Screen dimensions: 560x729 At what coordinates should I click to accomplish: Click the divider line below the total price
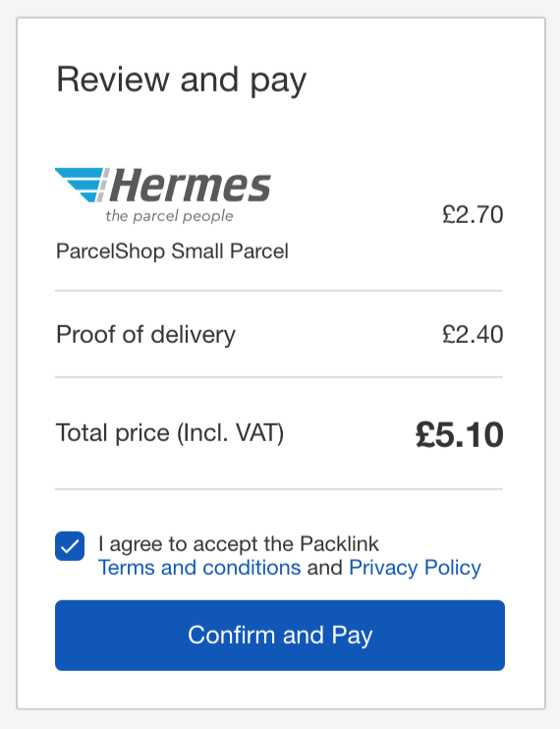279,489
